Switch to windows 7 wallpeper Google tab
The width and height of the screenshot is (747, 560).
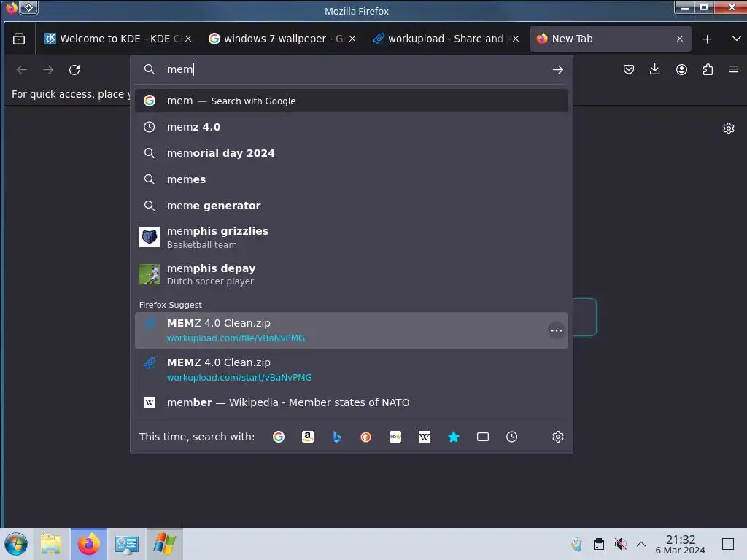pos(282,39)
